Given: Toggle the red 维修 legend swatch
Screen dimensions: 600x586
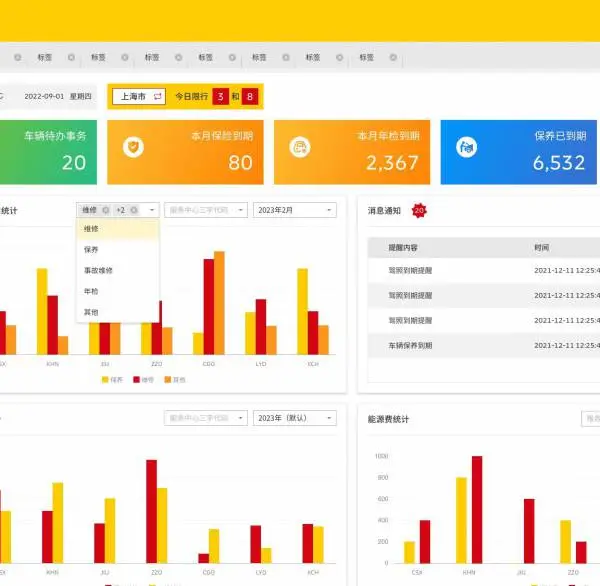Looking at the screenshot, I should coord(136,380).
